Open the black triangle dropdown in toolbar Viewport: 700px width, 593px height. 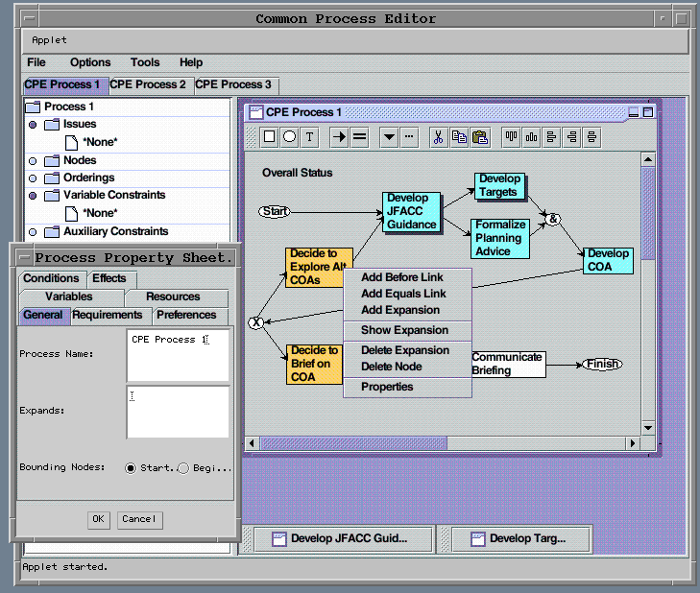(389, 137)
